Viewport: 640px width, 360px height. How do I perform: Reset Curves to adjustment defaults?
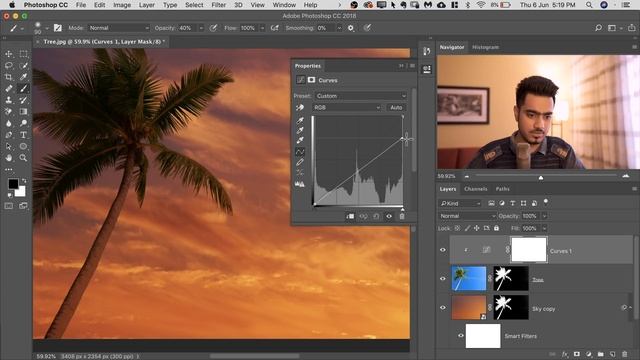click(376, 216)
